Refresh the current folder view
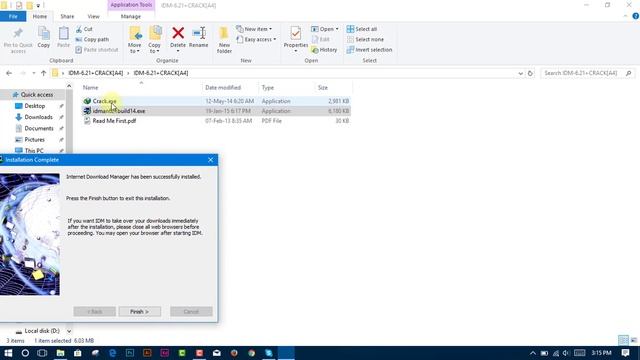 tap(530, 73)
